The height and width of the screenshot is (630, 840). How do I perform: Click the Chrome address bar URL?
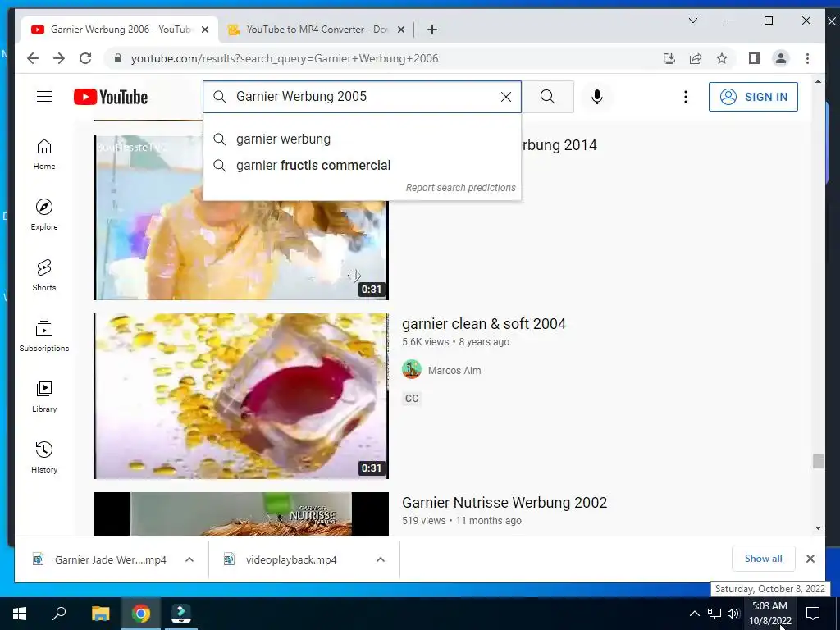point(285,58)
